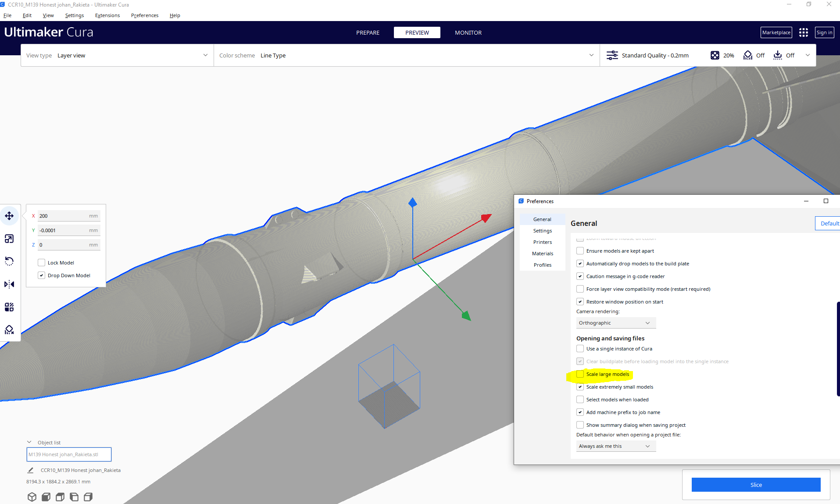Select the Move tool

point(9,215)
